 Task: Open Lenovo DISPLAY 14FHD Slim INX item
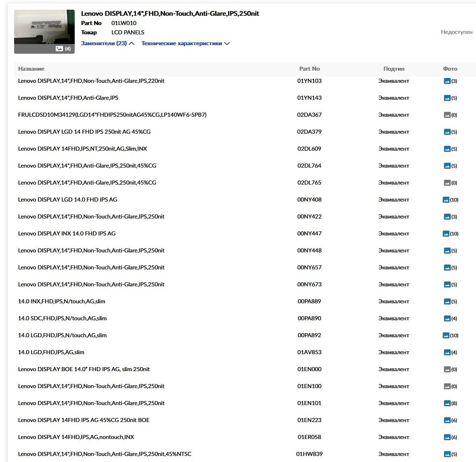(83, 149)
